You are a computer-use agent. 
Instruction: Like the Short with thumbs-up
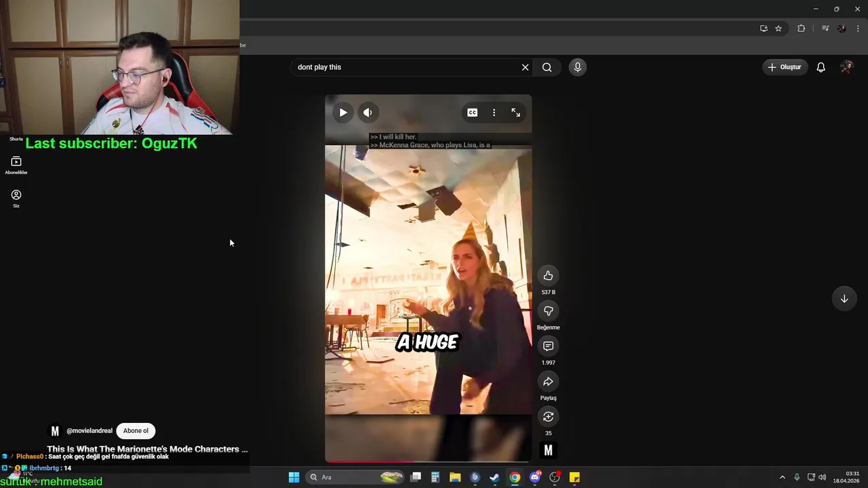coord(548,275)
